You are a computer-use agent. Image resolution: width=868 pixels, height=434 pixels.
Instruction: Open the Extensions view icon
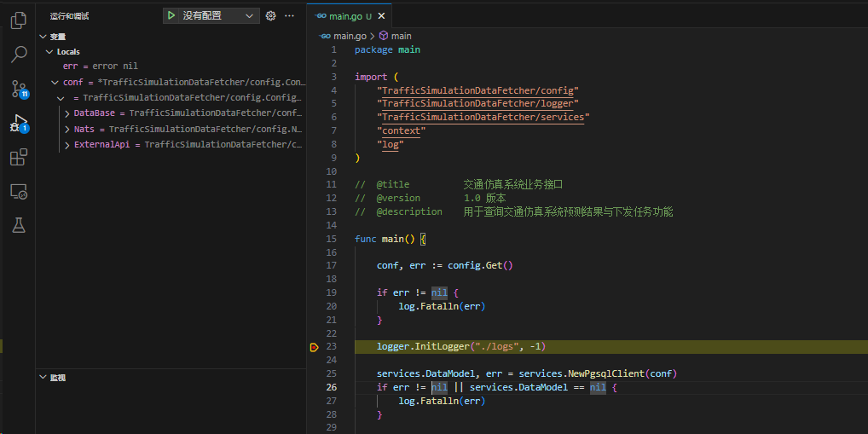pyautogui.click(x=18, y=158)
